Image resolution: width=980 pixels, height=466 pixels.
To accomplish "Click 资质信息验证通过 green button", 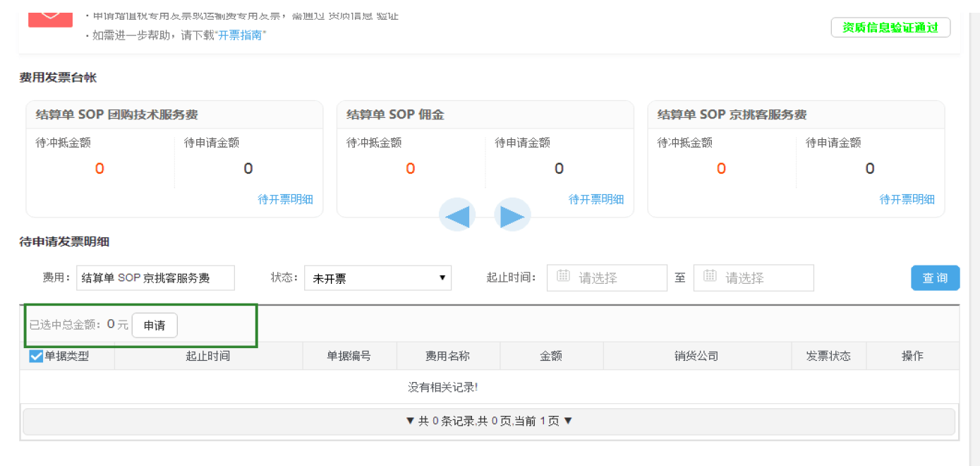I will coord(890,28).
